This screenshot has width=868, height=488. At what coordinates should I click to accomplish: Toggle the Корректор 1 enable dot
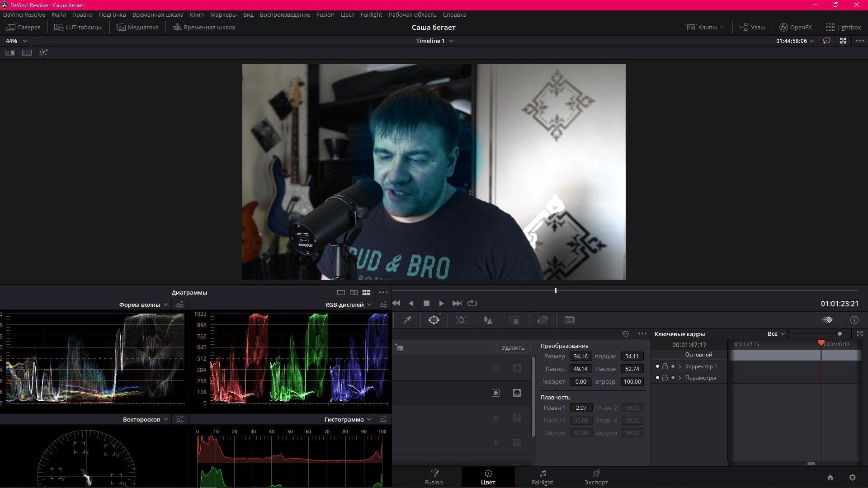coord(657,366)
